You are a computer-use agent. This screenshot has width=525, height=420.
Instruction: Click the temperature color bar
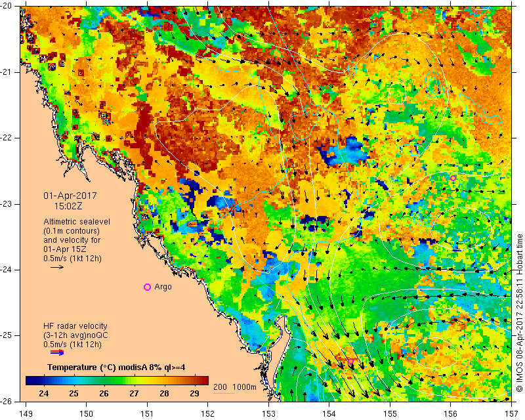[x=117, y=381]
